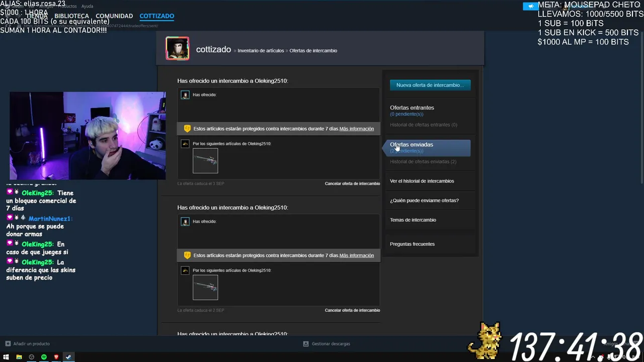
Task: Open the Ayuda menu
Action: pyautogui.click(x=87, y=7)
